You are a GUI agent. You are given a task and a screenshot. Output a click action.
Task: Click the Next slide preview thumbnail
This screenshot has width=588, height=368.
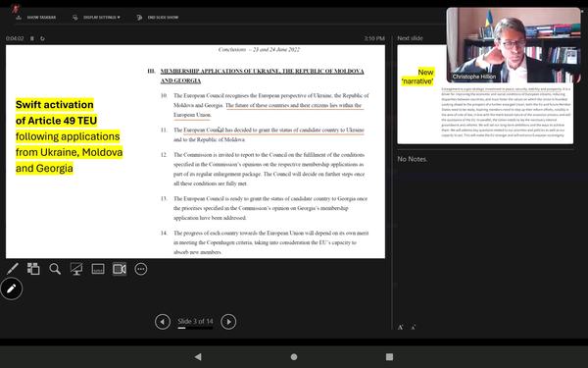(x=485, y=94)
